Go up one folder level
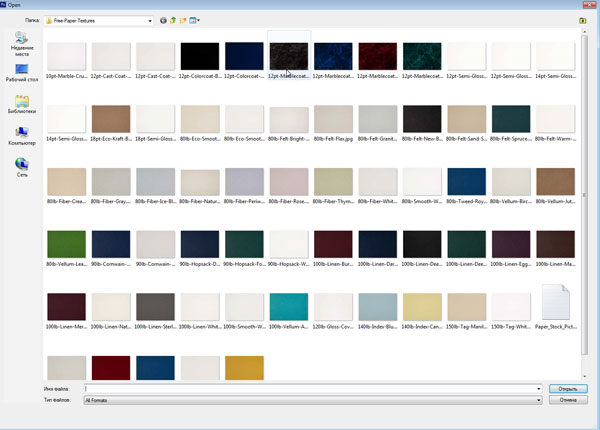This screenshot has width=600, height=430. [x=173, y=21]
